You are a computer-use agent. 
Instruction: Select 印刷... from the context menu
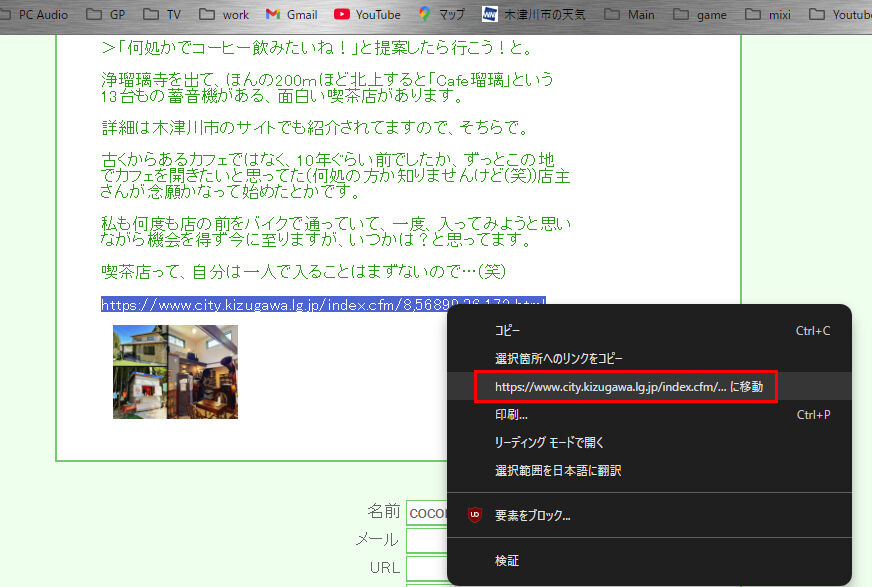511,414
